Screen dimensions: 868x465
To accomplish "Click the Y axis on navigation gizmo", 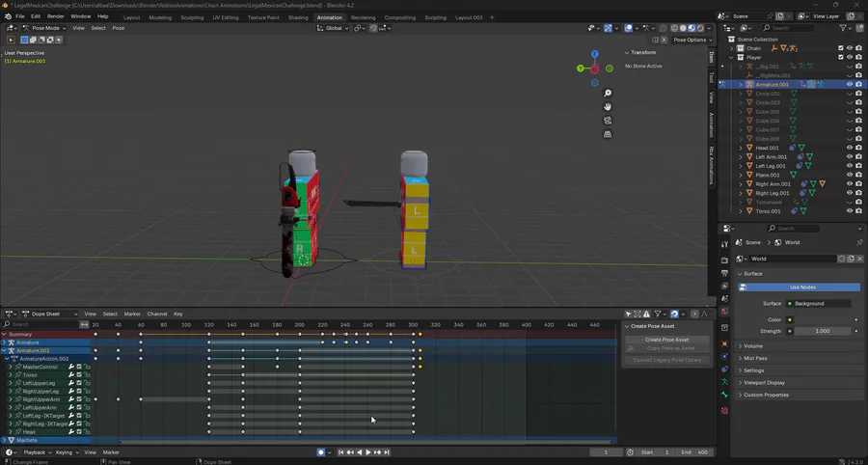I will (581, 68).
